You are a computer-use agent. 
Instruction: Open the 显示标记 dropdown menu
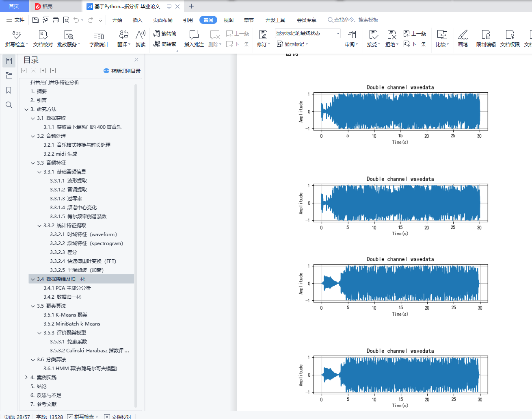(x=292, y=44)
